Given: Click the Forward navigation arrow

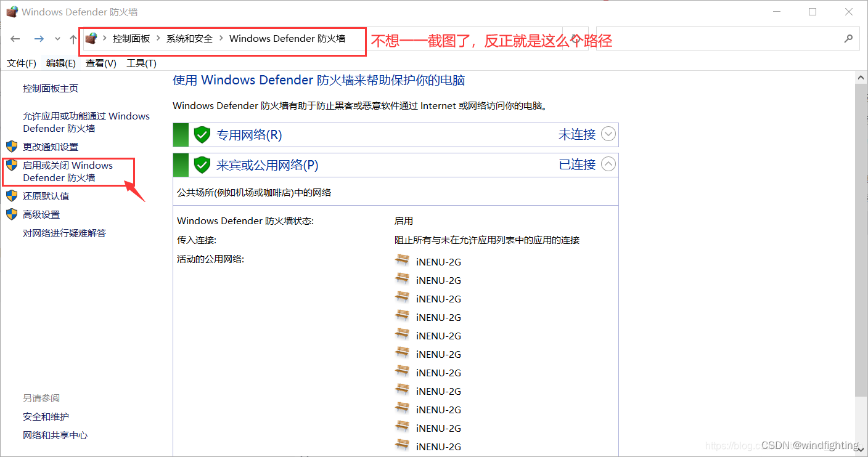Looking at the screenshot, I should [x=39, y=39].
